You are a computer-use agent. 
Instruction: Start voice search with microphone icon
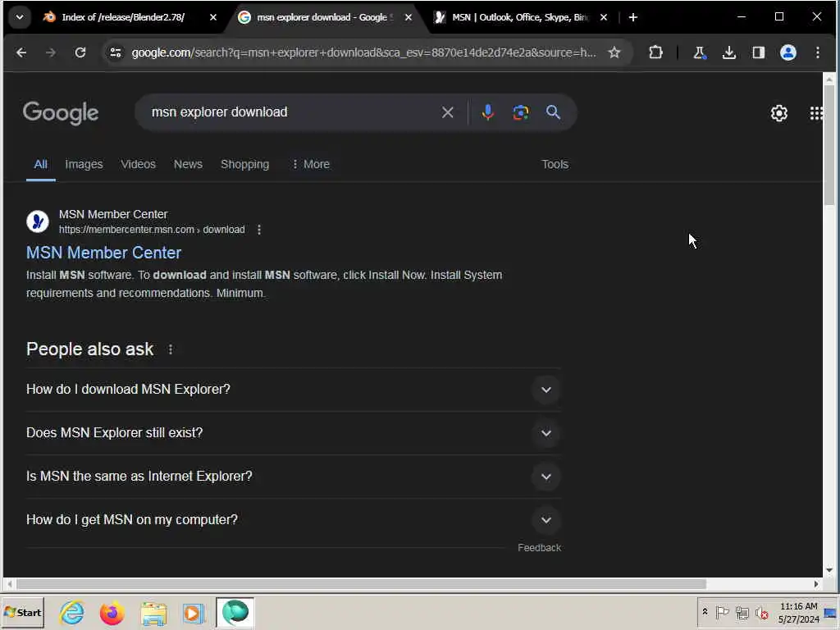[x=487, y=112]
